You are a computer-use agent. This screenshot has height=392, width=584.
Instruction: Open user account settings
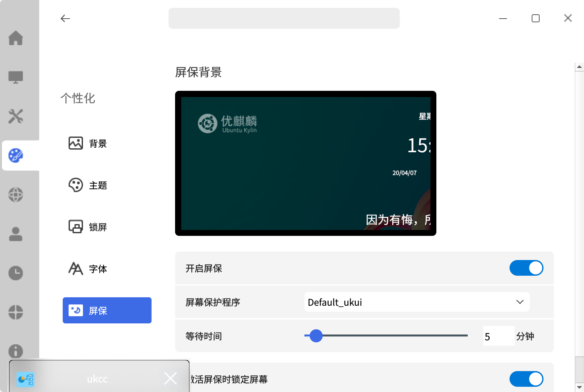[16, 234]
